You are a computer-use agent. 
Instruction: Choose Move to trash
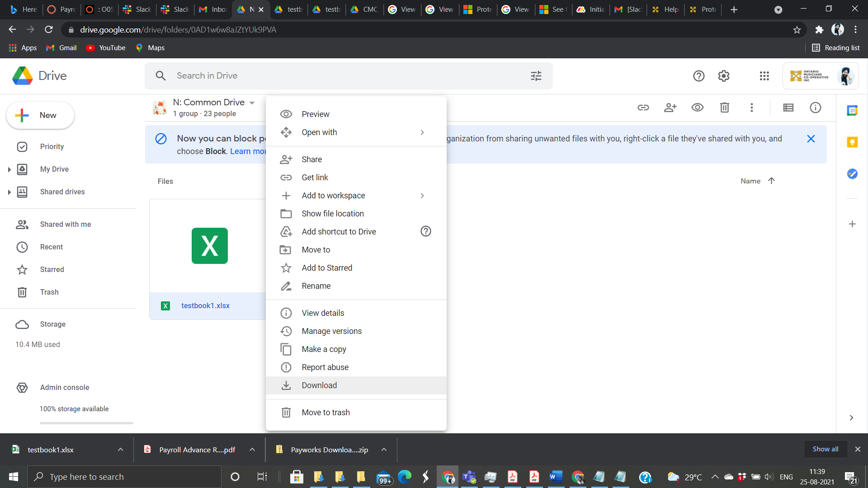[356, 413]
